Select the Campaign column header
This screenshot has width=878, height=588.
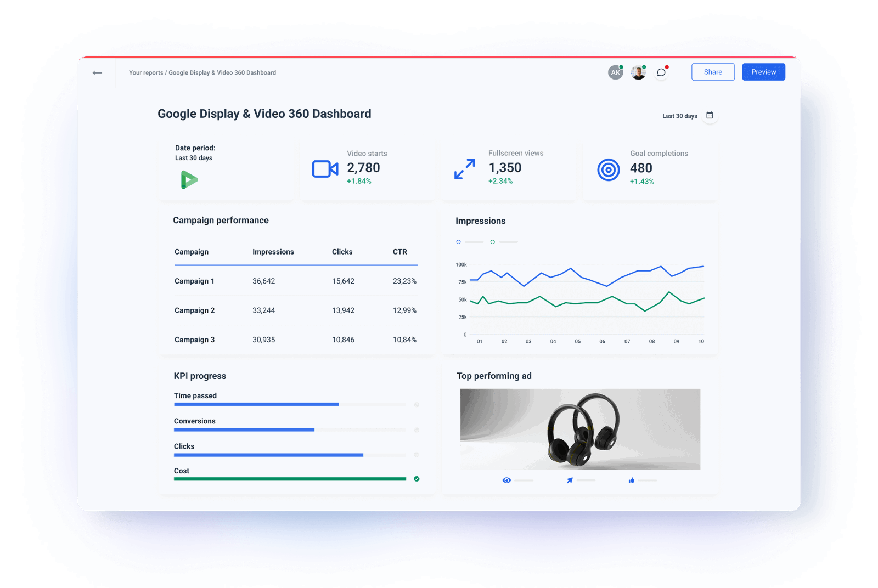click(191, 252)
